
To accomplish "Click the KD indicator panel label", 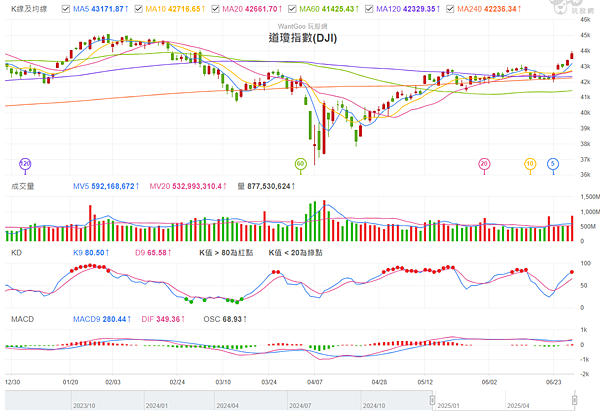I will tap(16, 253).
